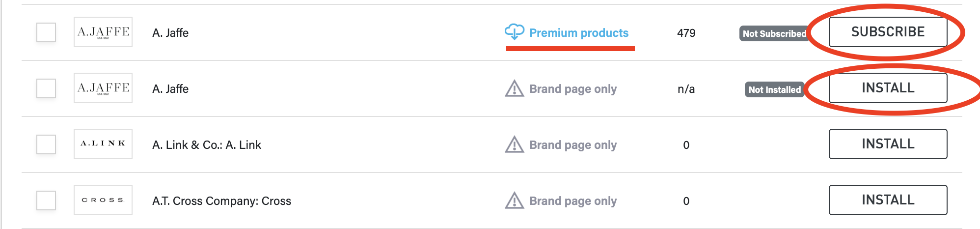Open the Cross logo thumbnail
The width and height of the screenshot is (980, 229).
(x=103, y=200)
